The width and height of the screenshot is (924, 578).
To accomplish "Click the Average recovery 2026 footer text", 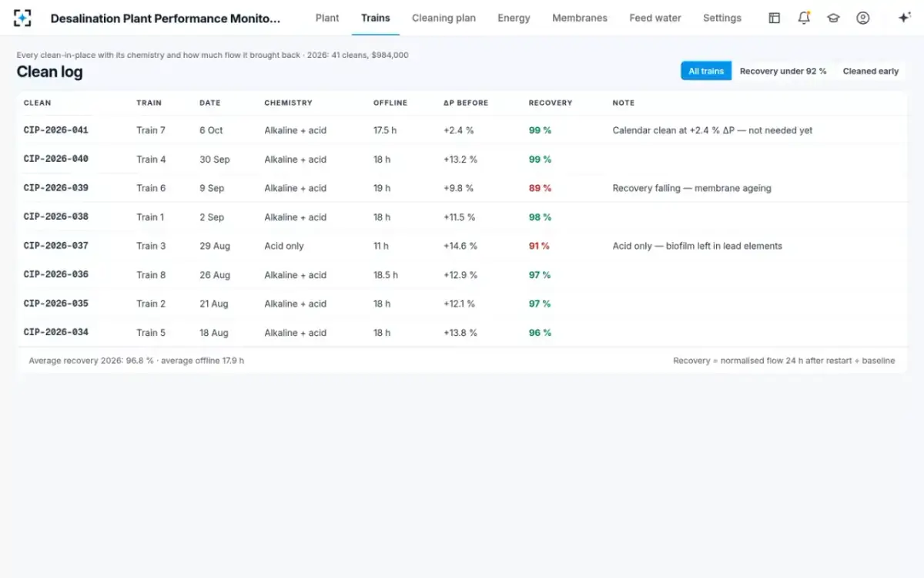I will pos(136,360).
